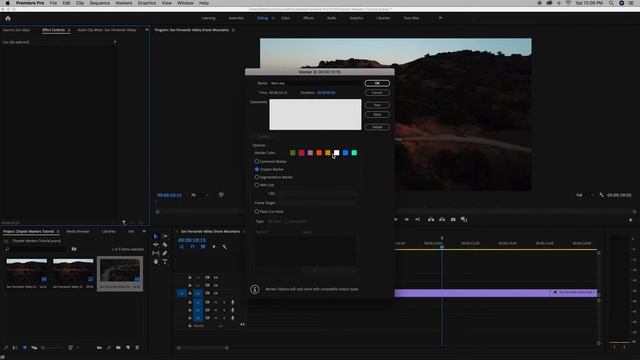Image resolution: width=640 pixels, height=360 pixels.
Task: Select the Hand tool
Action: [x=156, y=262]
